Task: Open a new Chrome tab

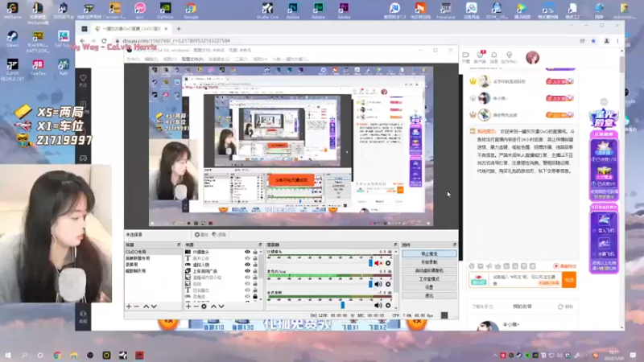Action: (179, 29)
